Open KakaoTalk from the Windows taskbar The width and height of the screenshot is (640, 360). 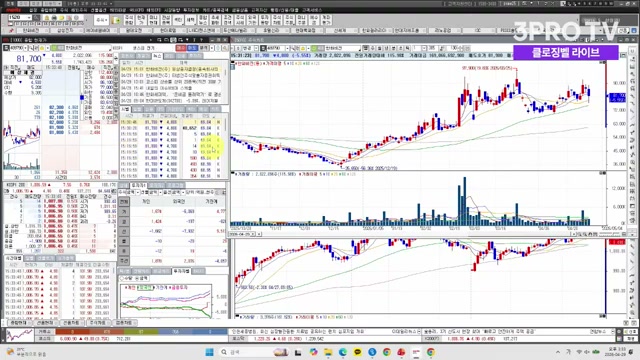(357, 352)
